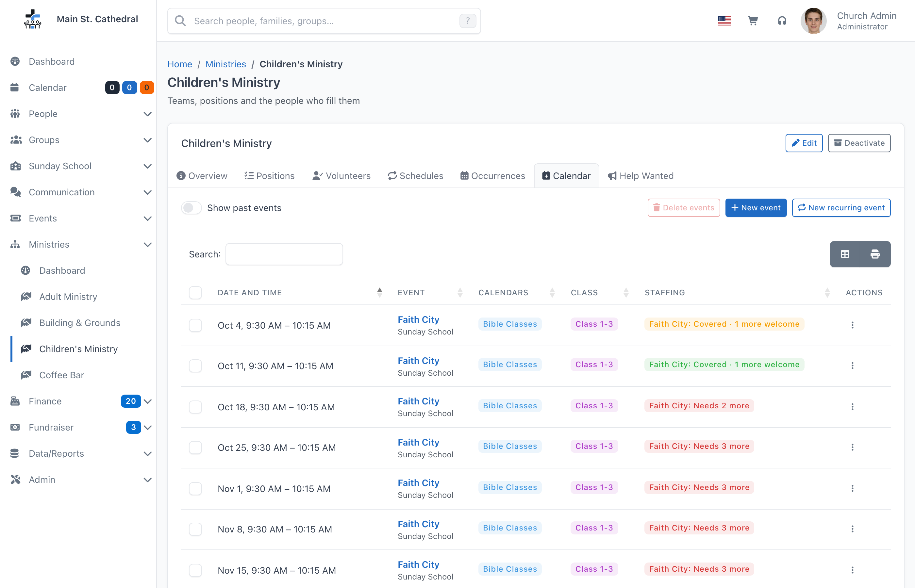
Task: Switch to grid view icon
Action: [x=845, y=254]
